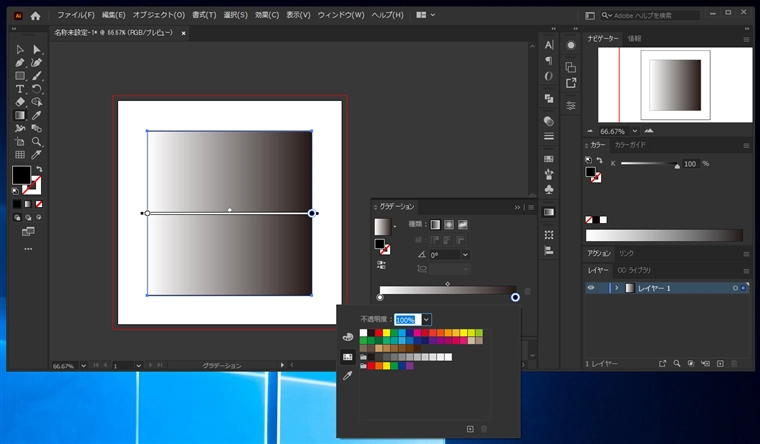Choose the Rectangle tool
Image resolution: width=760 pixels, height=444 pixels.
tap(20, 75)
